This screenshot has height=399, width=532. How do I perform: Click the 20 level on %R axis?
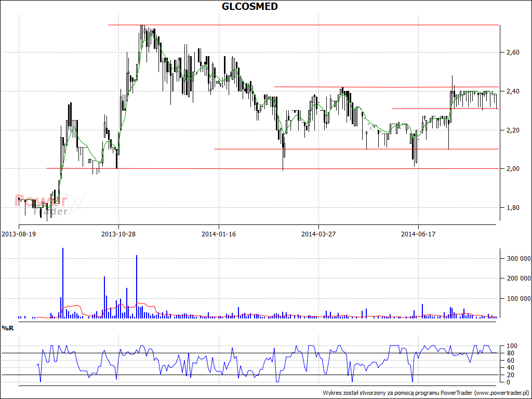coord(510,375)
